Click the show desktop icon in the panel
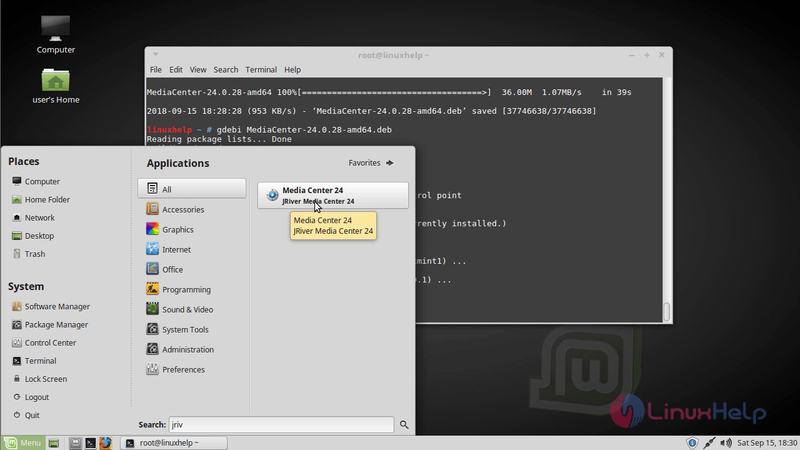Screen dimensions: 800x450 [x=54, y=442]
